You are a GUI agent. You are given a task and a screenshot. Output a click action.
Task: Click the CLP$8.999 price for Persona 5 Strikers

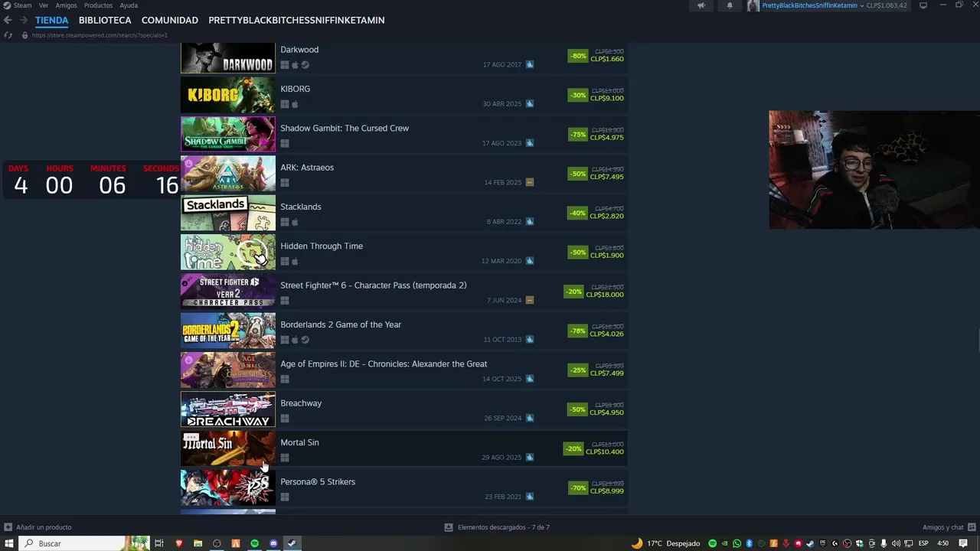pos(606,491)
